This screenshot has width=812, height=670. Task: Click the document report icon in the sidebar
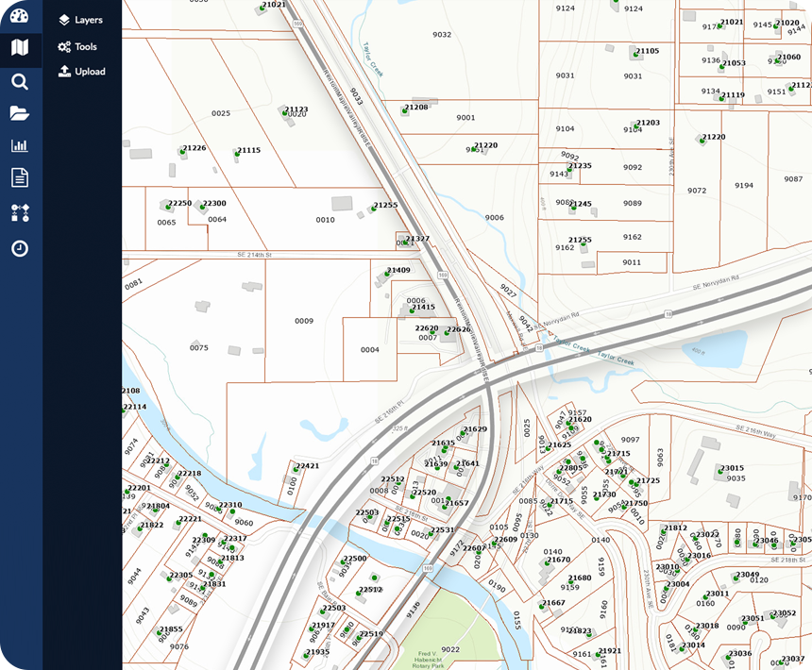[20, 177]
